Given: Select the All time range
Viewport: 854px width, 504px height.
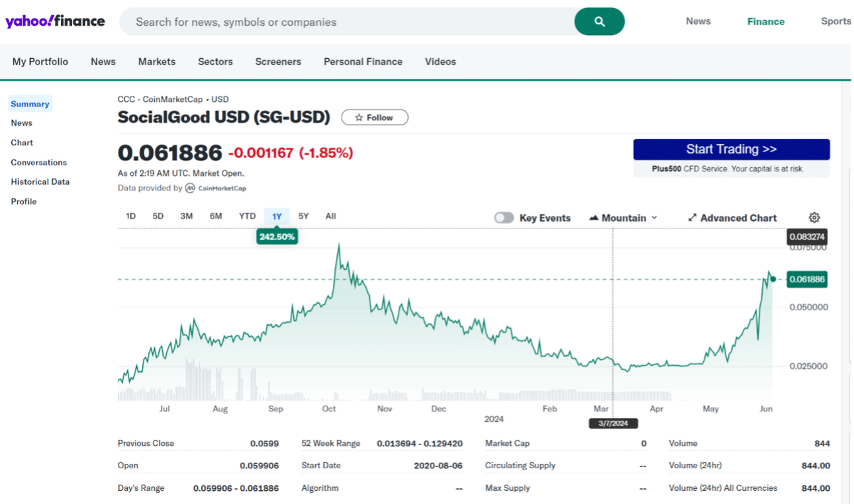Looking at the screenshot, I should tap(331, 216).
